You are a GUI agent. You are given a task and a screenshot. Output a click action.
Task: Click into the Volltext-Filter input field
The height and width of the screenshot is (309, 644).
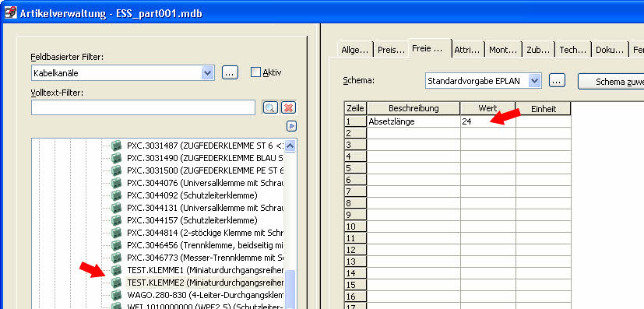[x=143, y=107]
